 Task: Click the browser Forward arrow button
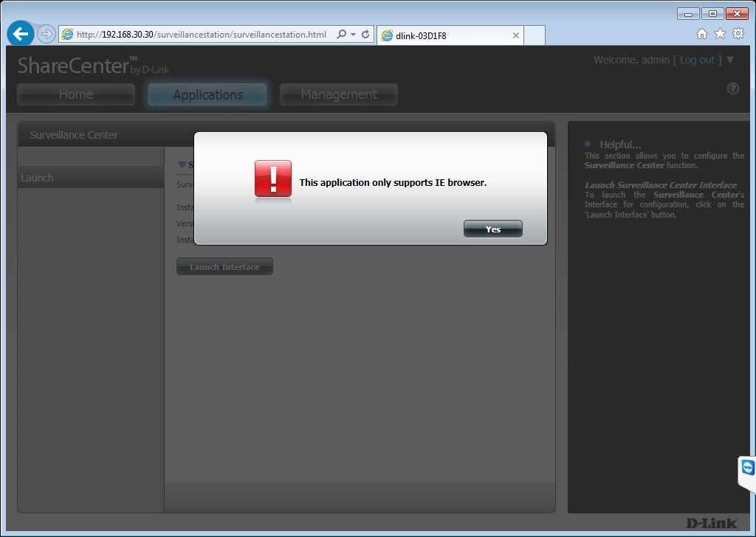pos(46,34)
